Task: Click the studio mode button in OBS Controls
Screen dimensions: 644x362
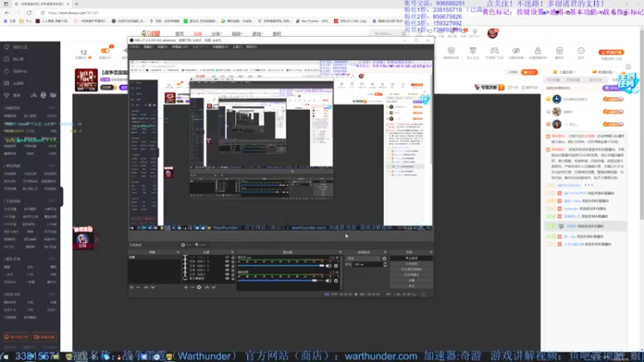Action: (x=411, y=274)
